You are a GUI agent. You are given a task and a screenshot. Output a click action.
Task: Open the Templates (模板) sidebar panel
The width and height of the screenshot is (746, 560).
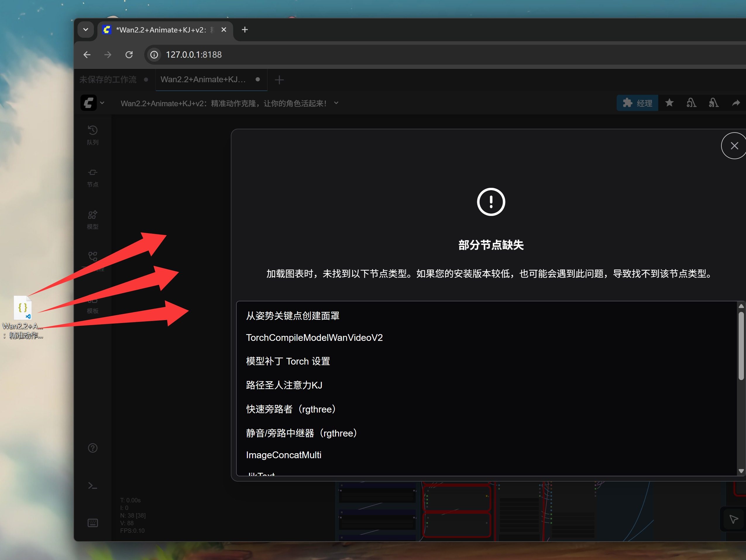[92, 305]
